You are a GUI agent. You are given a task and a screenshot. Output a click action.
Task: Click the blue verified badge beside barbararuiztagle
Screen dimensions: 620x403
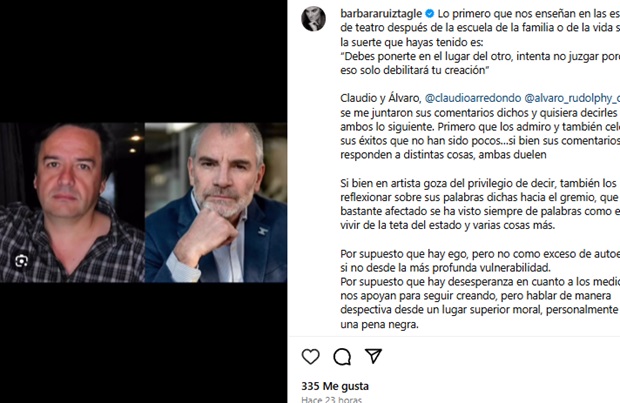pyautogui.click(x=429, y=14)
